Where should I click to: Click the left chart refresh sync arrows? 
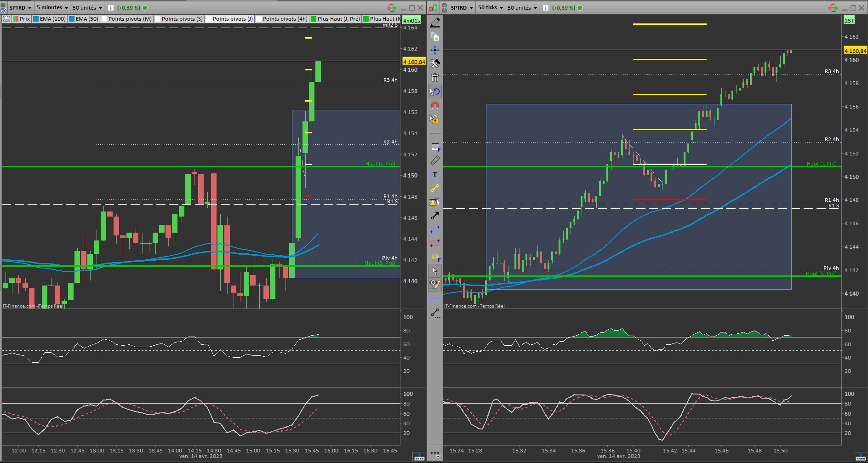tap(391, 8)
